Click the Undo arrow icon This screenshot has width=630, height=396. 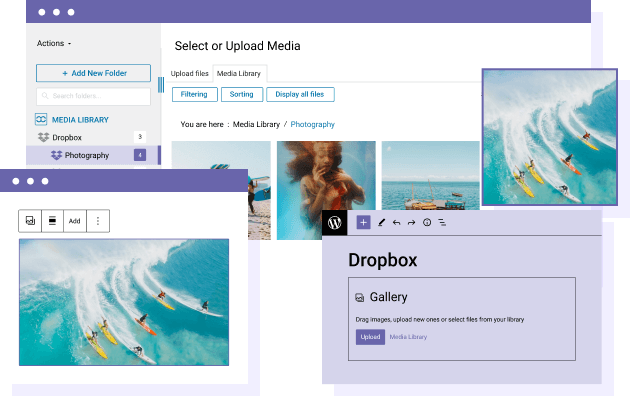click(x=396, y=222)
